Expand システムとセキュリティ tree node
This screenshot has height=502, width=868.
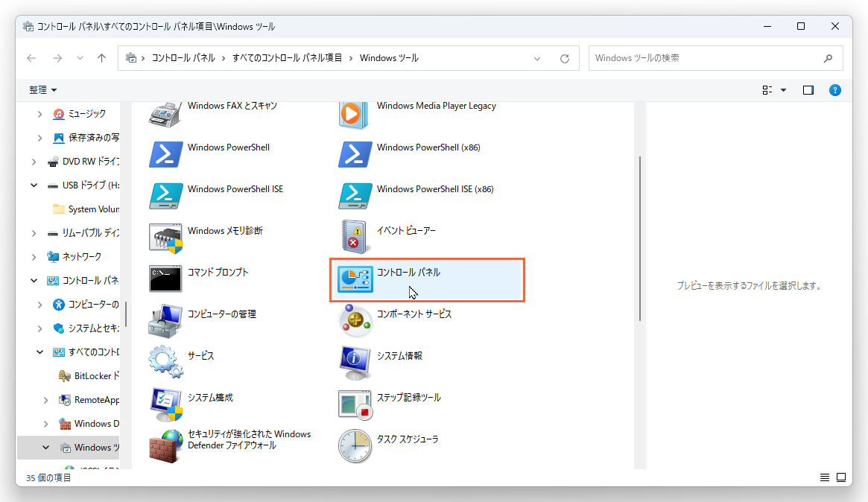click(x=39, y=328)
